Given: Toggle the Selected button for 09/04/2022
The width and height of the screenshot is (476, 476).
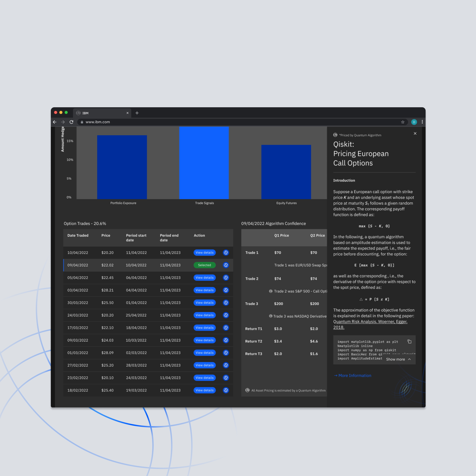Looking at the screenshot, I should [204, 265].
